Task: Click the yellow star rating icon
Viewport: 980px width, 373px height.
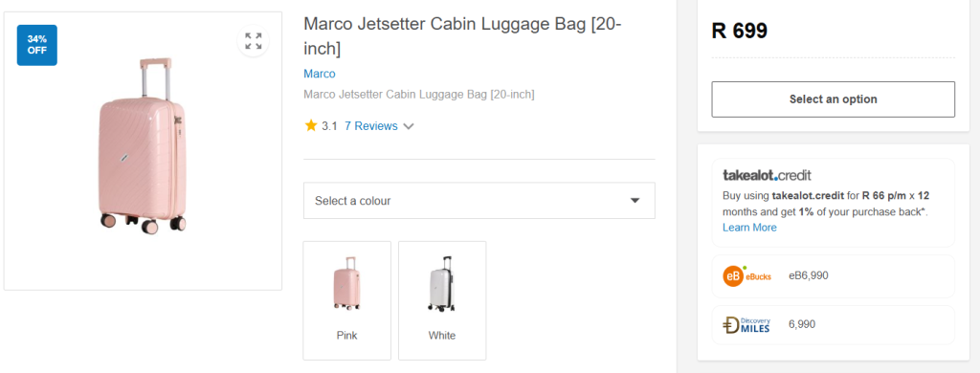Action: [311, 125]
